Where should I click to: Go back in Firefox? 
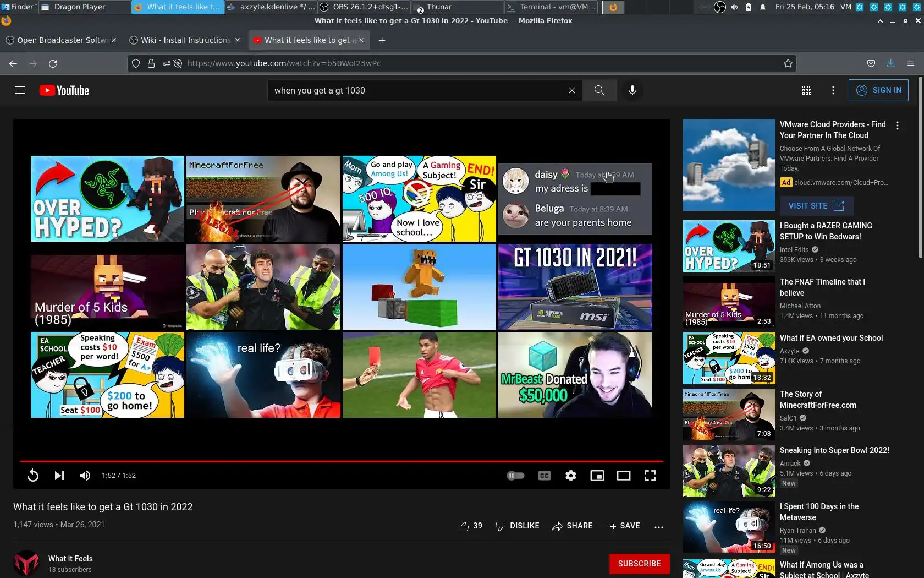13,64
